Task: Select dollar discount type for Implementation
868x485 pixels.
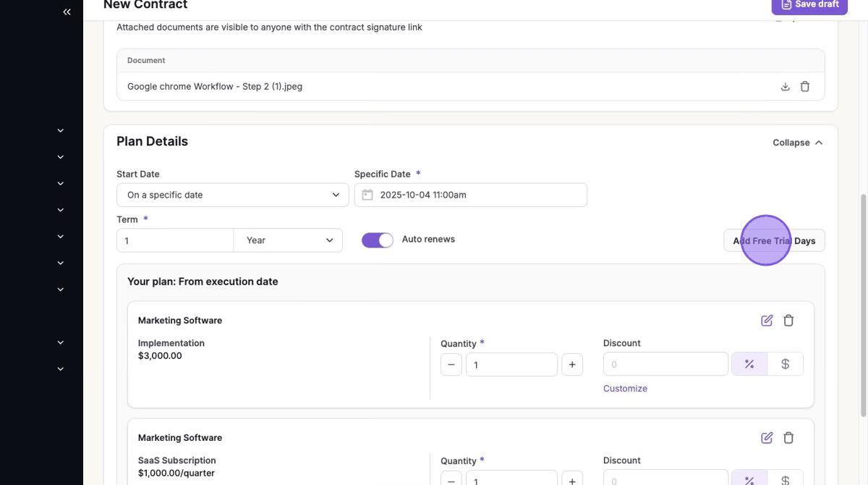Action: pos(785,364)
